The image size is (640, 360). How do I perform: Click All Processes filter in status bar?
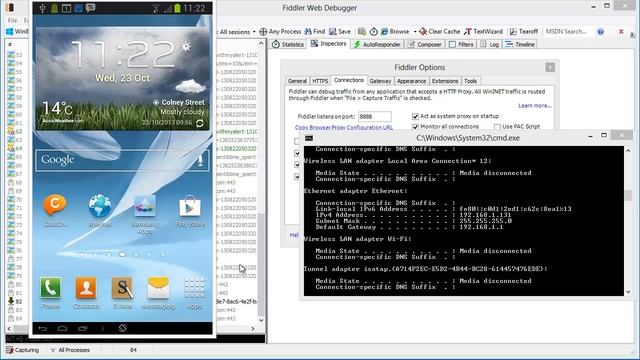point(70,350)
